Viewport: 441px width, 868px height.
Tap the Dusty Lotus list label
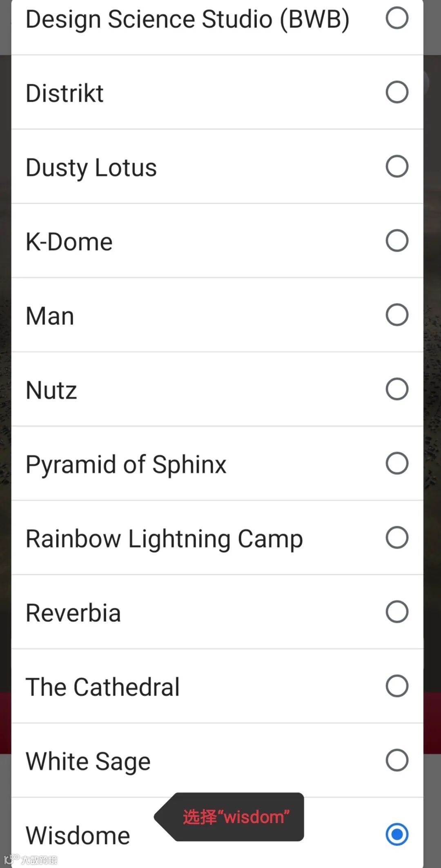pos(91,168)
